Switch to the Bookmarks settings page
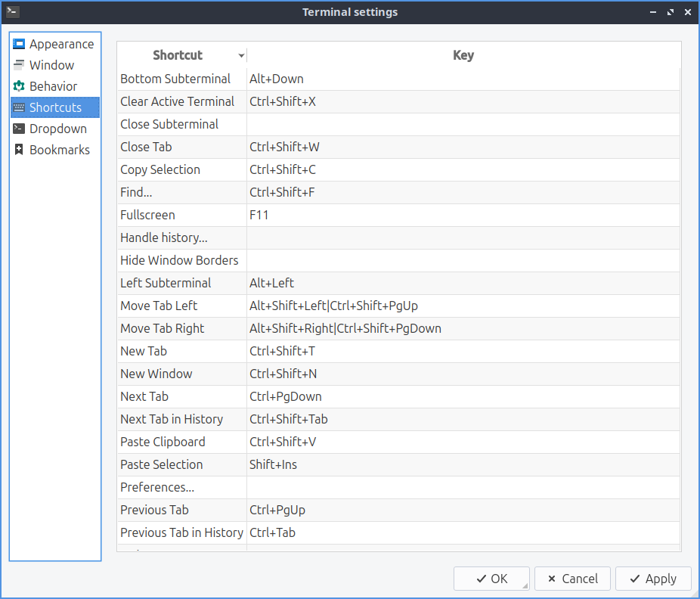The image size is (700, 599). (59, 150)
